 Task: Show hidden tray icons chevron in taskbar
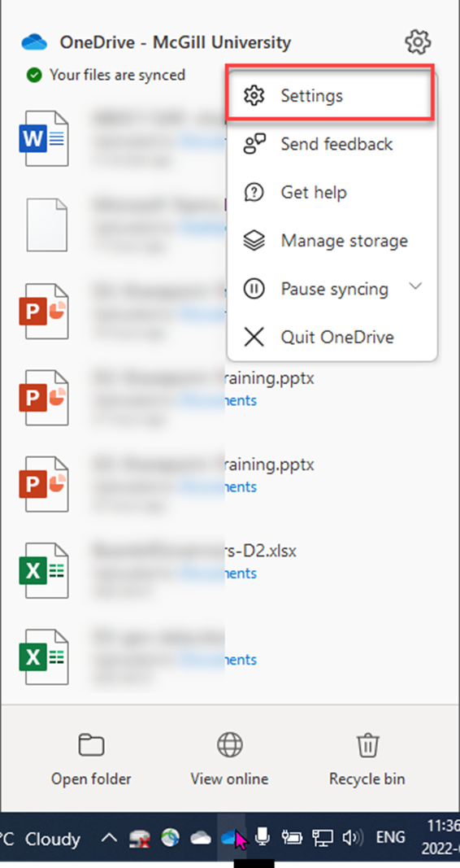point(109,838)
